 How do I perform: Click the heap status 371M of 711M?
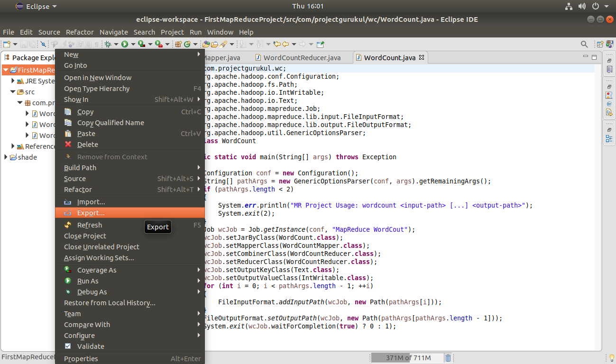coord(407,358)
